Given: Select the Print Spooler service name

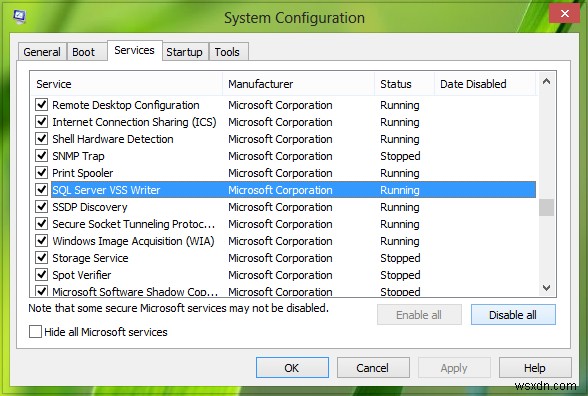Looking at the screenshot, I should click(x=82, y=173).
